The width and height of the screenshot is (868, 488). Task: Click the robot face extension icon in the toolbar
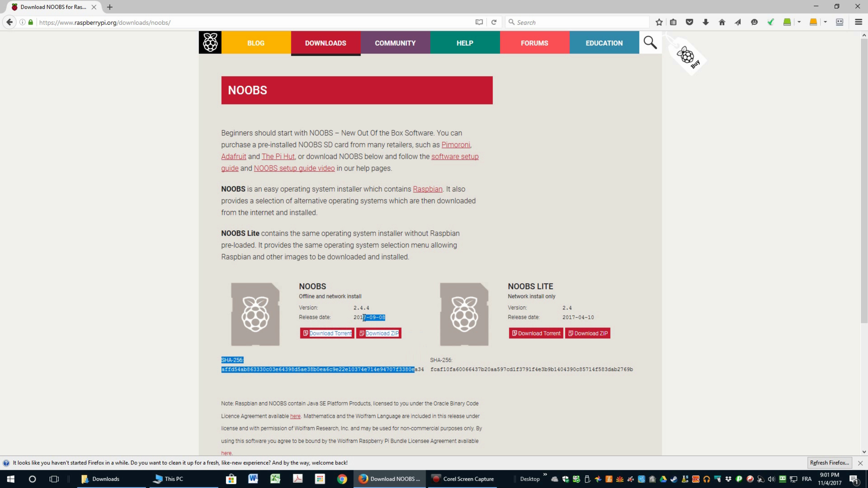(x=839, y=22)
